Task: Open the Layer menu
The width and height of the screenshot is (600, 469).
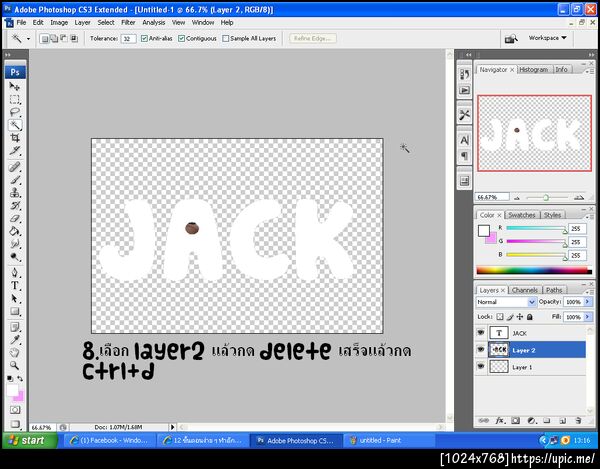Action: point(82,23)
